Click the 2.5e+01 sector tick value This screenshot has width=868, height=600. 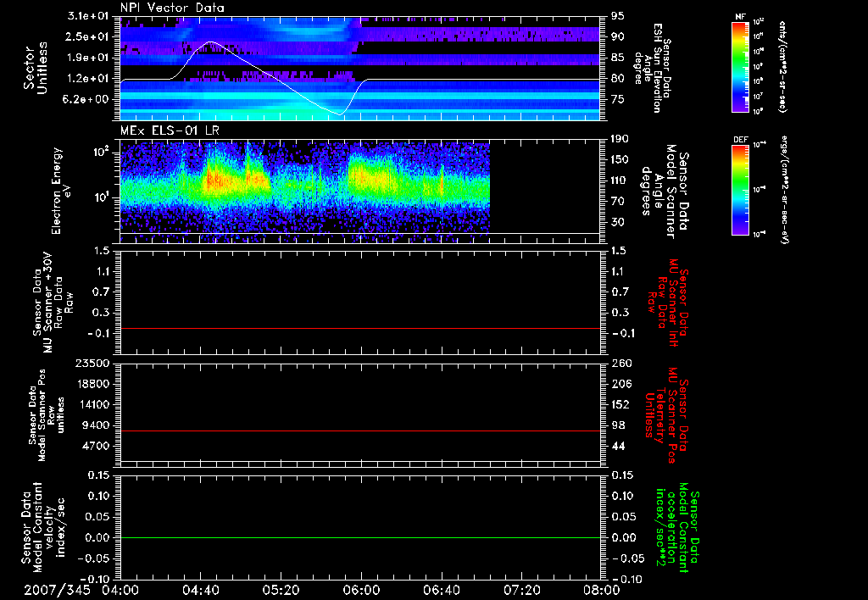click(x=87, y=36)
